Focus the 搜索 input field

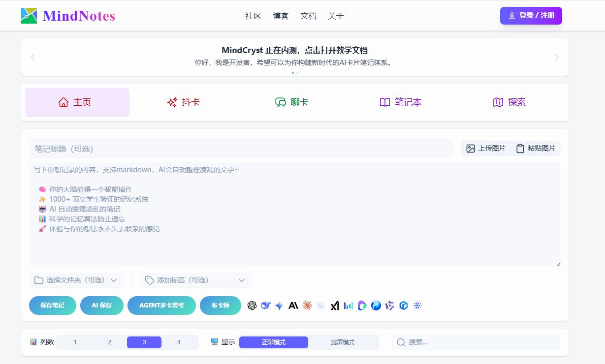(x=476, y=342)
